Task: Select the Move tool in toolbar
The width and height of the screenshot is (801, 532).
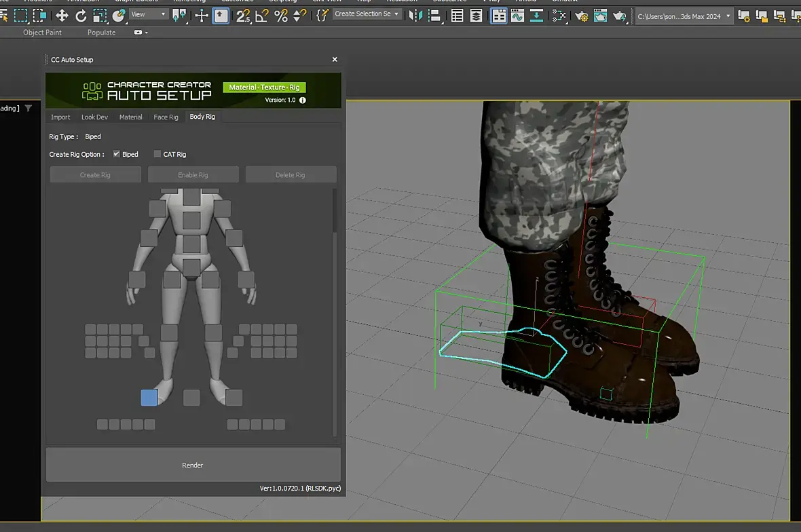Action: tap(62, 16)
